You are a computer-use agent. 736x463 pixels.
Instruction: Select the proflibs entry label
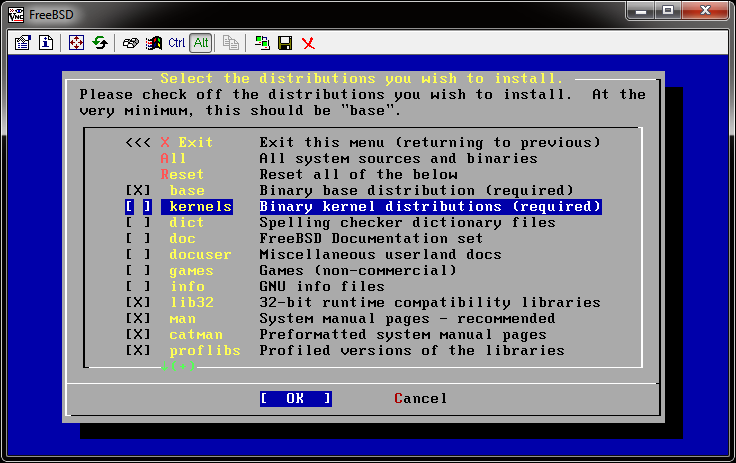tap(205, 350)
